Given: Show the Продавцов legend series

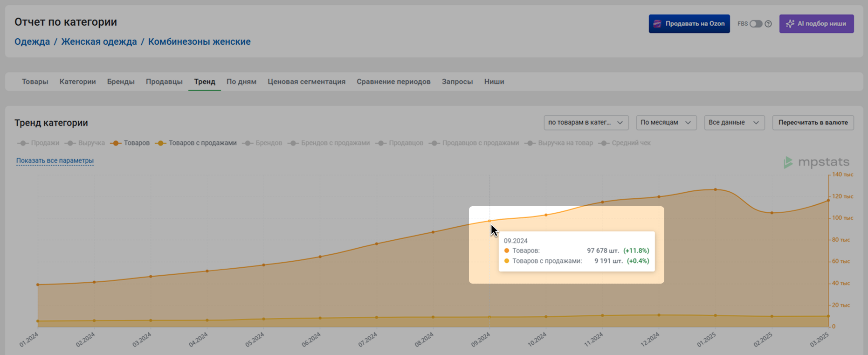Looking at the screenshot, I should point(400,143).
